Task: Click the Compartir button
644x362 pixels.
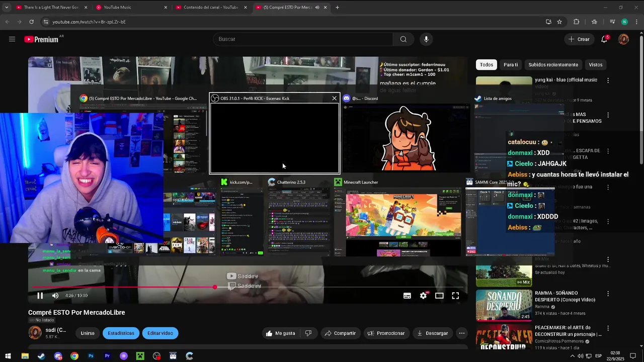Action: click(340, 333)
